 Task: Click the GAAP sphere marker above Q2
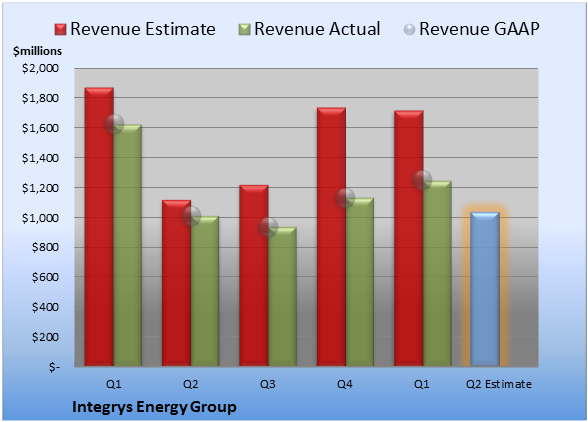click(191, 216)
